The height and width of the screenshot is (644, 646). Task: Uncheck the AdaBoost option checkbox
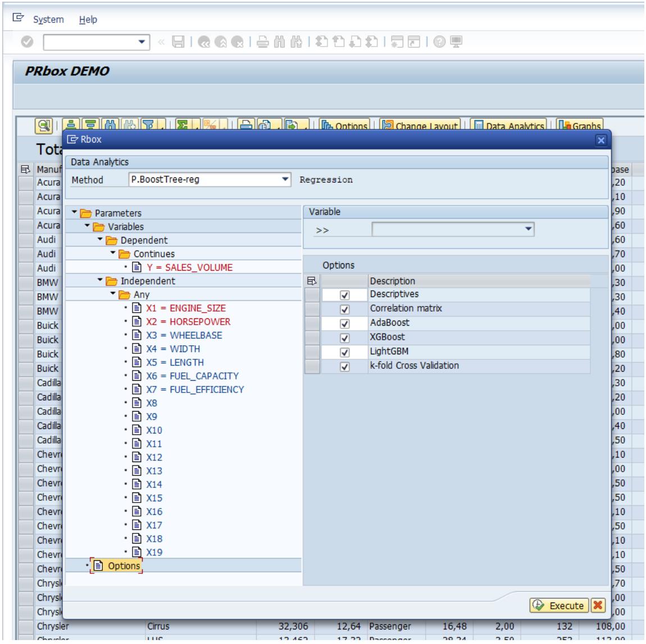pyautogui.click(x=345, y=323)
